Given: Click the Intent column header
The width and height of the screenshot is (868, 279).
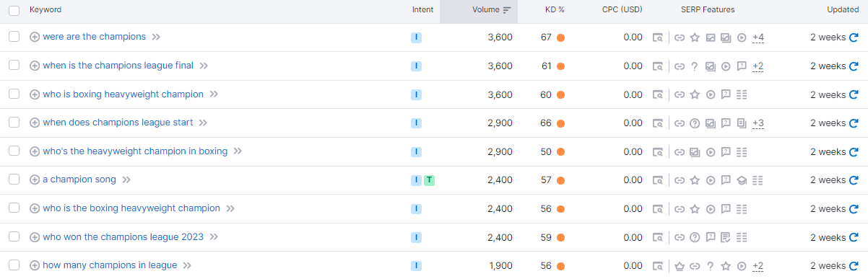Looking at the screenshot, I should point(423,9).
